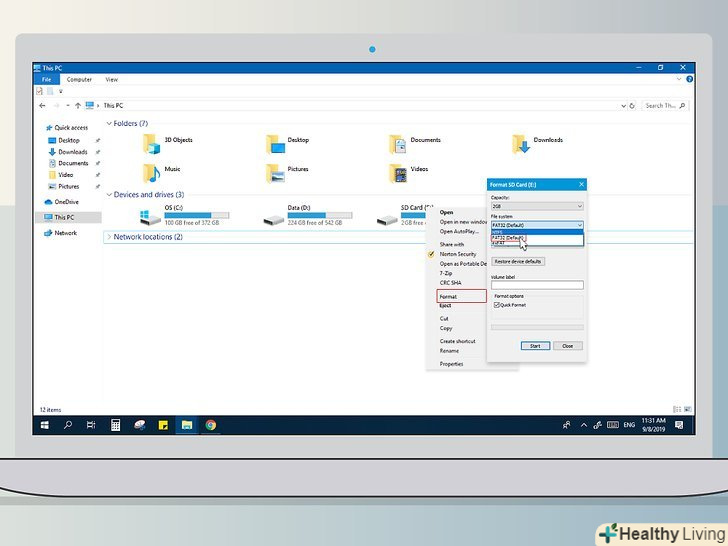
Task: Open the Music folder icon
Action: 152,173
